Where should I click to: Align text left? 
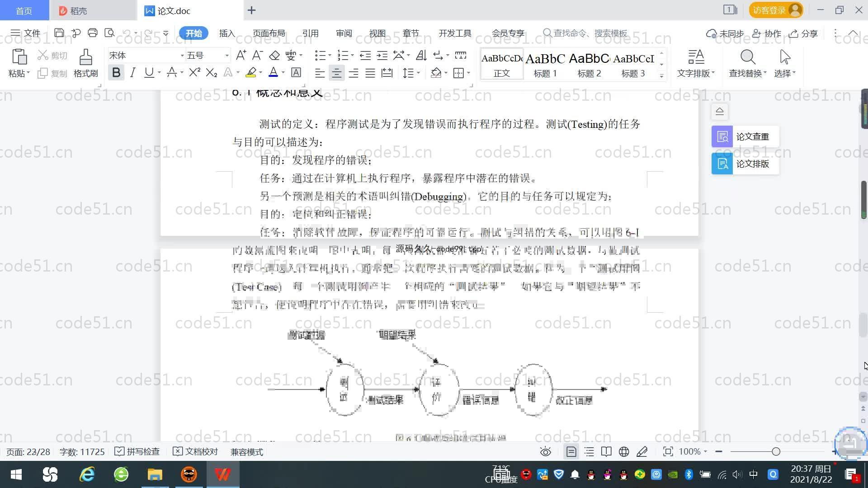click(320, 73)
